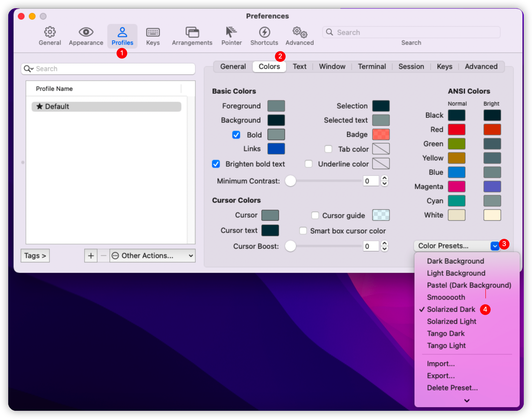The width and height of the screenshot is (532, 419).
Task: Open Advanced preferences gears icon
Action: tap(299, 32)
